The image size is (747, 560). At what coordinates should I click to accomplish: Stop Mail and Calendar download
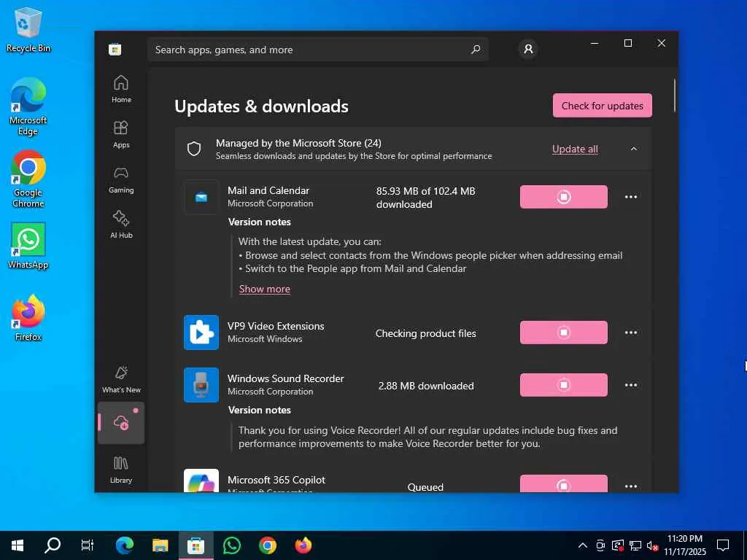click(564, 197)
